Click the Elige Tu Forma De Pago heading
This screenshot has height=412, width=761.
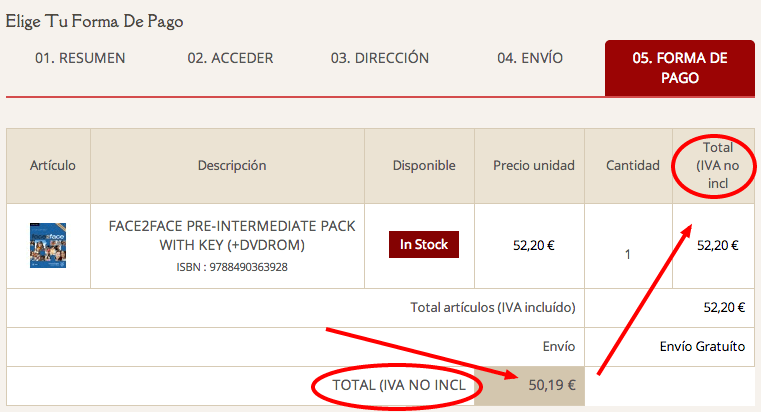[94, 22]
